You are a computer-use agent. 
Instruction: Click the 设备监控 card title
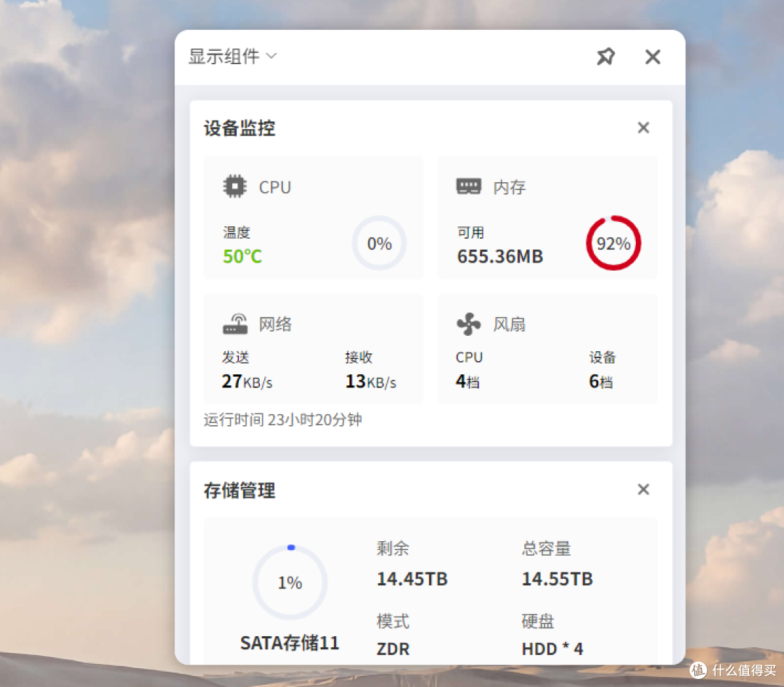[240, 128]
